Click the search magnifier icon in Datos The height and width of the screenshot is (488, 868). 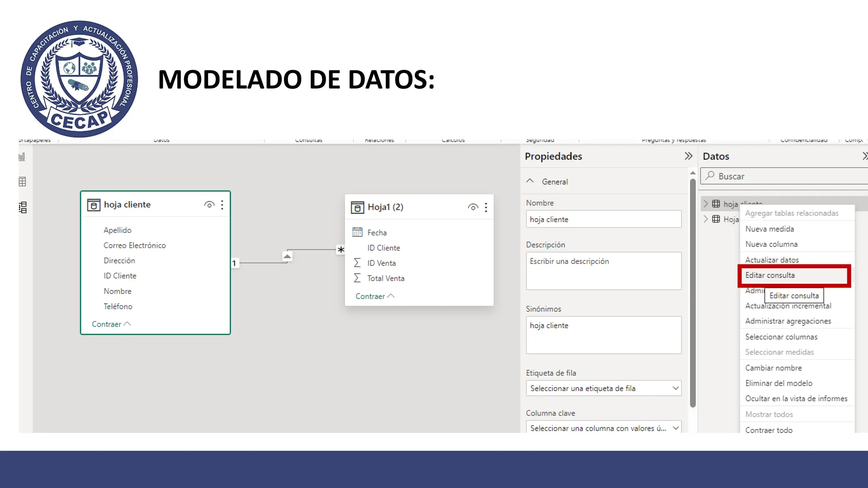(x=710, y=176)
